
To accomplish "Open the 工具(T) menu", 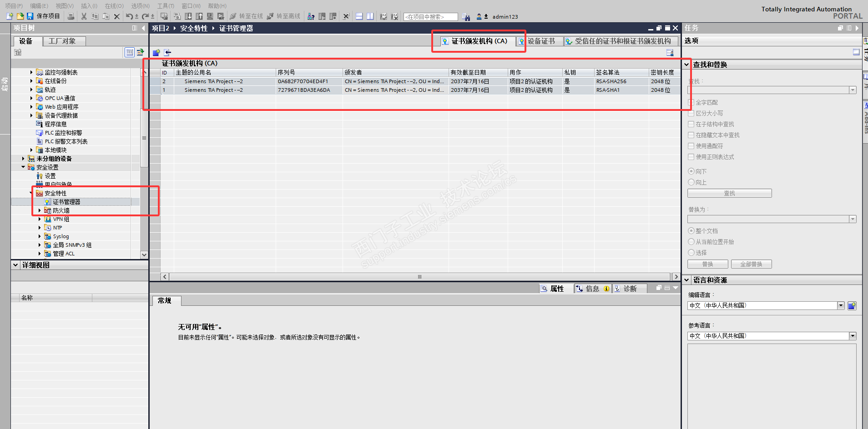I will (x=166, y=6).
